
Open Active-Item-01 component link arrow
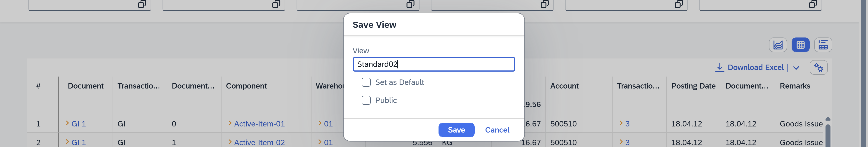click(230, 123)
